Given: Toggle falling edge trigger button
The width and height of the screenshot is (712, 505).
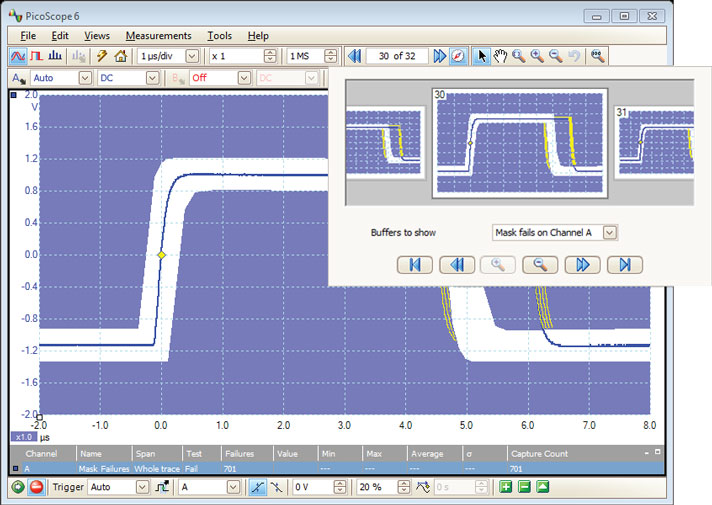Looking at the screenshot, I should [276, 487].
